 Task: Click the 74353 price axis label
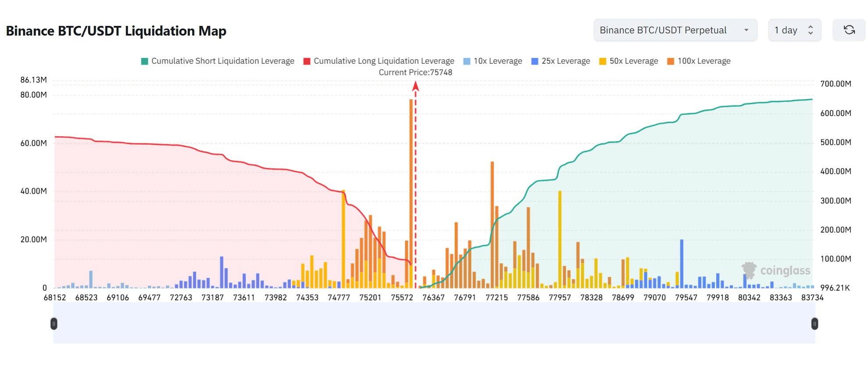[307, 298]
